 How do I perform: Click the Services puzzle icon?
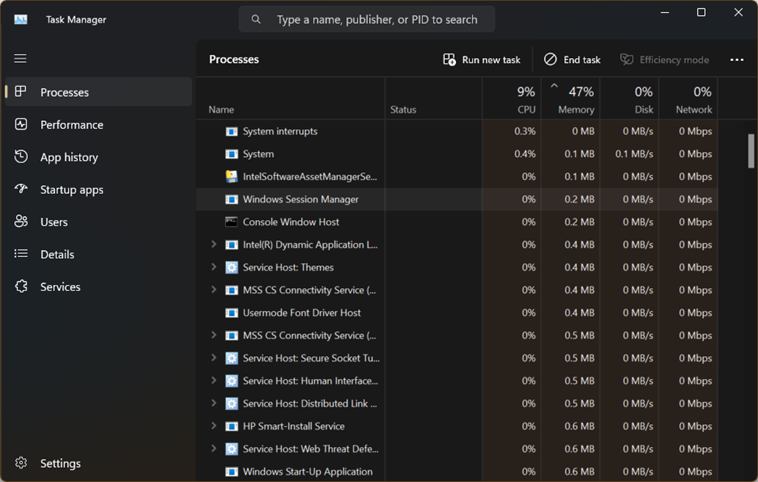tap(21, 286)
